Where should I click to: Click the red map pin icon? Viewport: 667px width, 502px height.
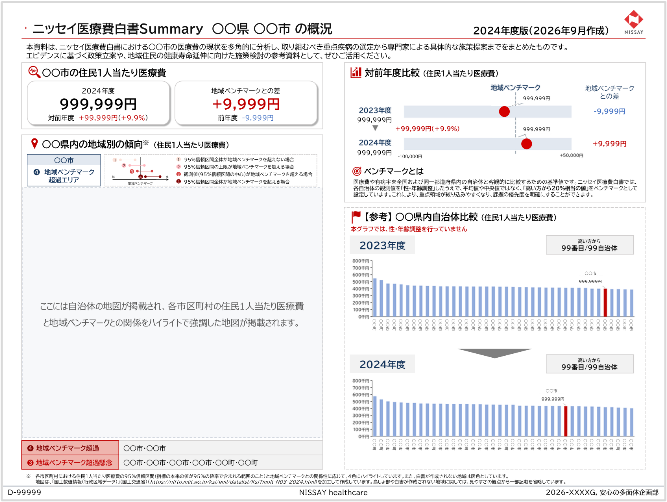(34, 144)
